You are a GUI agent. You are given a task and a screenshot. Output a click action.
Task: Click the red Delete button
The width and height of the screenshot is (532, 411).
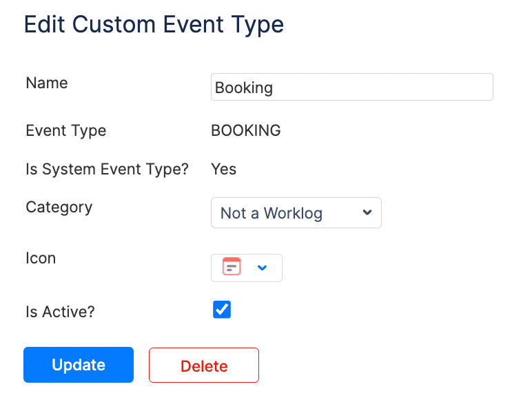click(x=203, y=365)
